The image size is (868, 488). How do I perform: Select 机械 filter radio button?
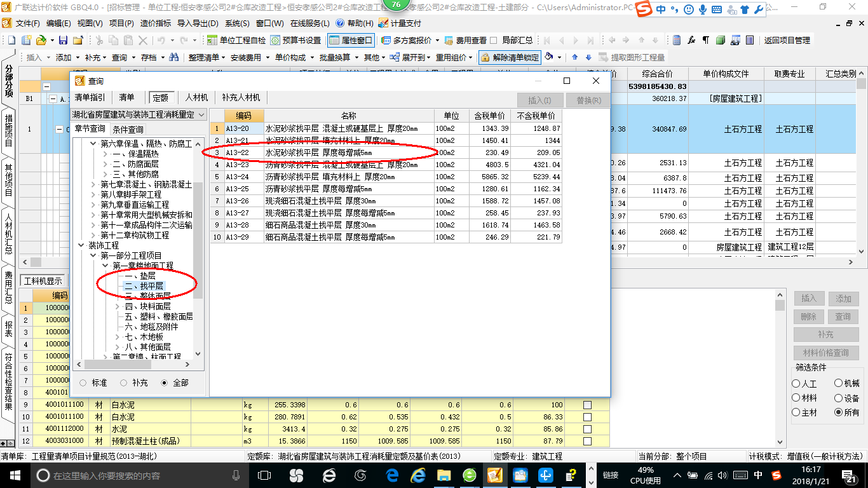839,384
